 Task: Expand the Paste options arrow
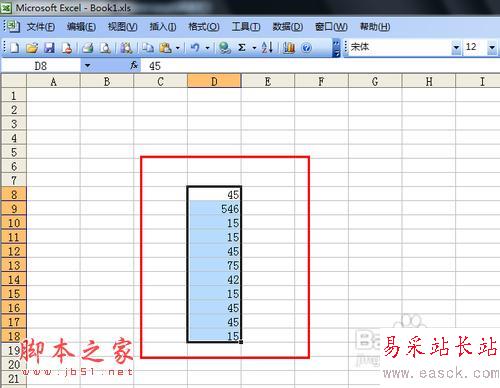click(x=178, y=48)
